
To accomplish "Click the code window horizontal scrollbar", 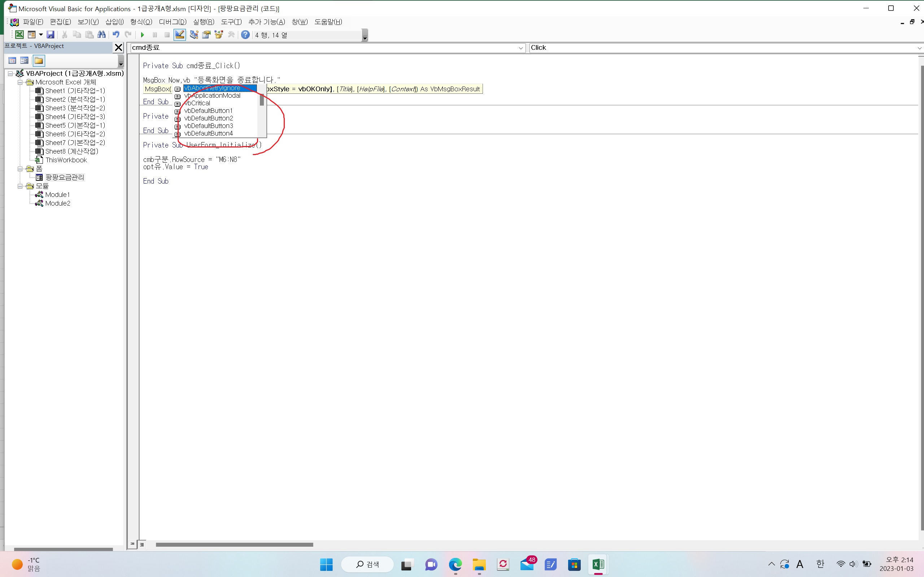I will pyautogui.click(x=234, y=545).
